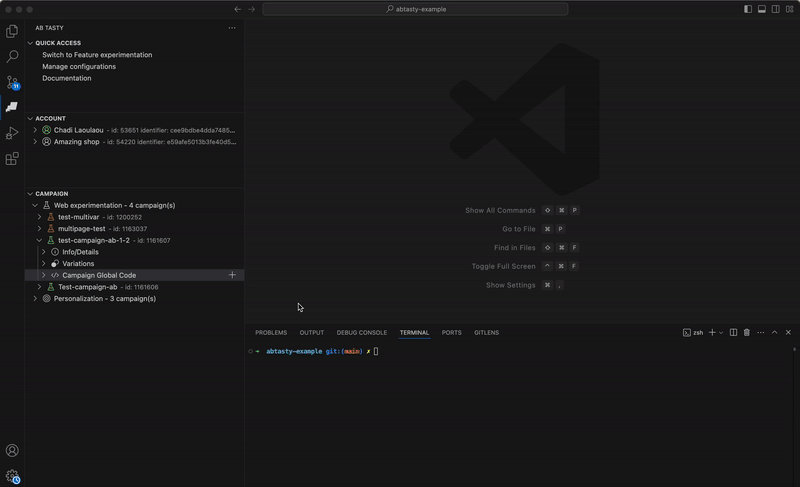
Task: Expand the Amazing shop account
Action: 35,142
